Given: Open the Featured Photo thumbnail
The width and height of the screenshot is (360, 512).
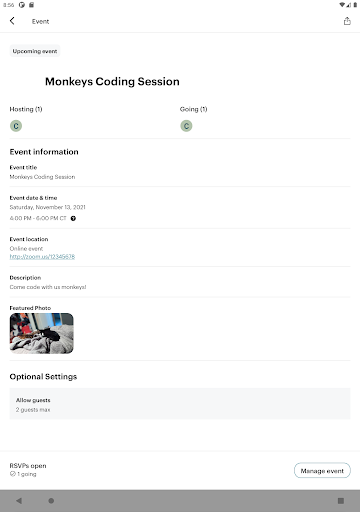Looking at the screenshot, I should [42, 333].
